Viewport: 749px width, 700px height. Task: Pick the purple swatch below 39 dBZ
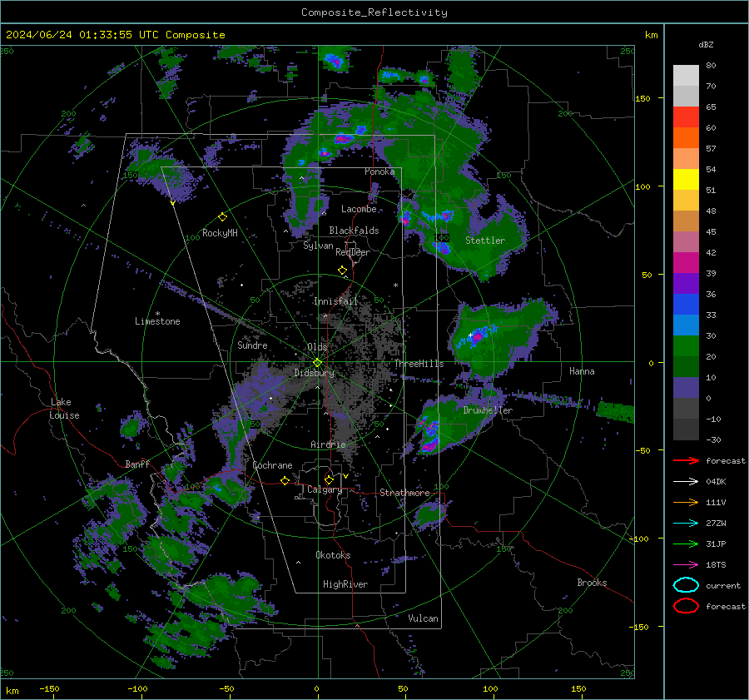(x=686, y=283)
